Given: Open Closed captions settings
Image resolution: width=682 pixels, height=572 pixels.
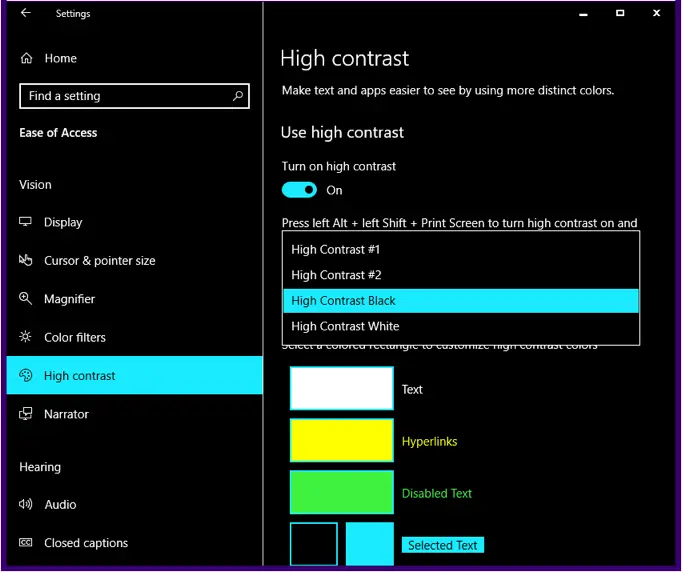Looking at the screenshot, I should [134, 542].
